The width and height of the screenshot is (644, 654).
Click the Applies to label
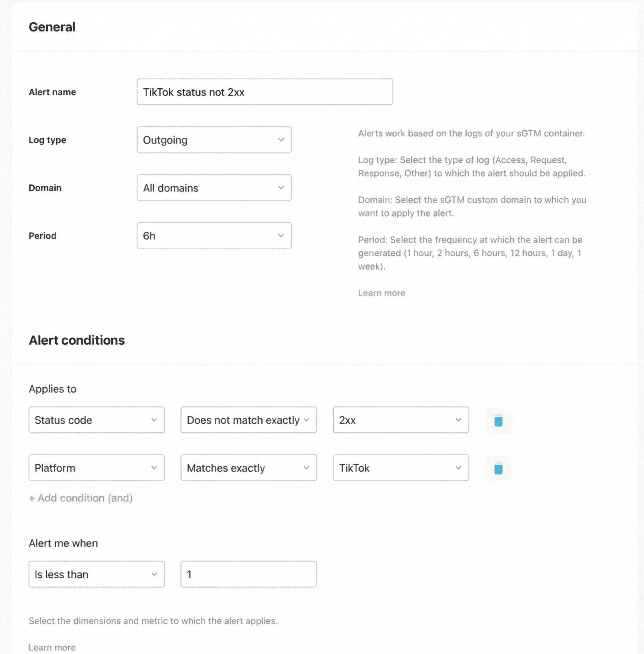pyautogui.click(x=53, y=389)
